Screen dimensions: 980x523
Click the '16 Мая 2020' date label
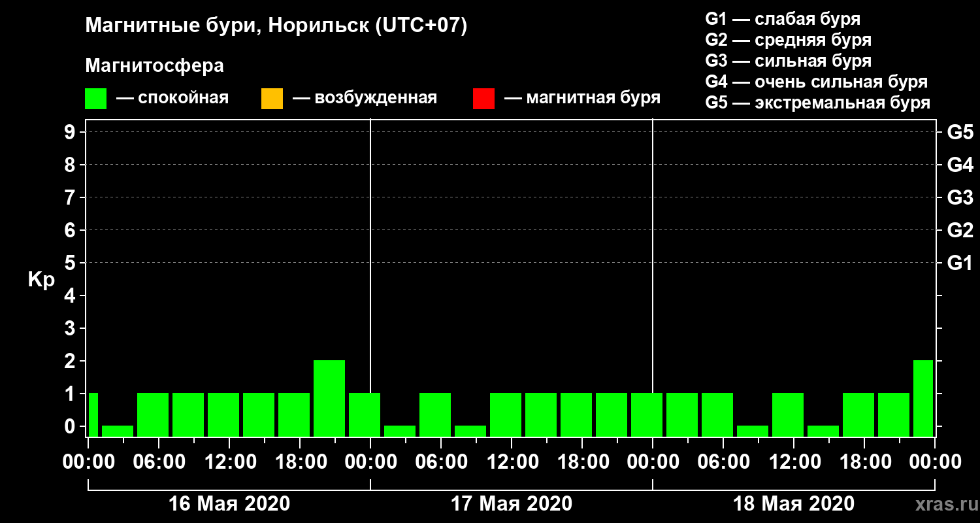tap(229, 503)
